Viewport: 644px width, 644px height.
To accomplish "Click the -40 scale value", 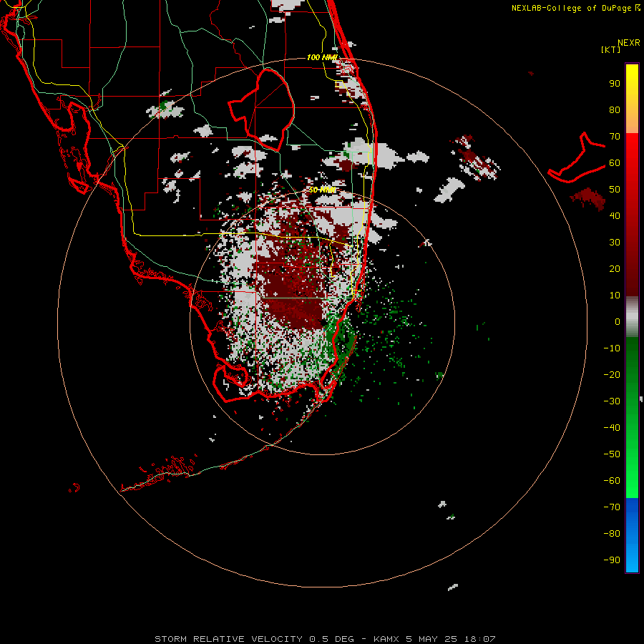I will [612, 428].
